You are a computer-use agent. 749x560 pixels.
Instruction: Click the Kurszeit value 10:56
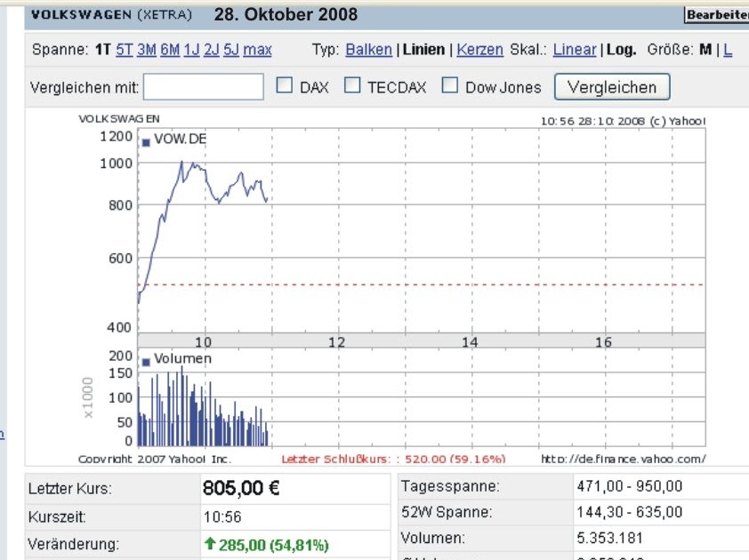click(x=222, y=516)
